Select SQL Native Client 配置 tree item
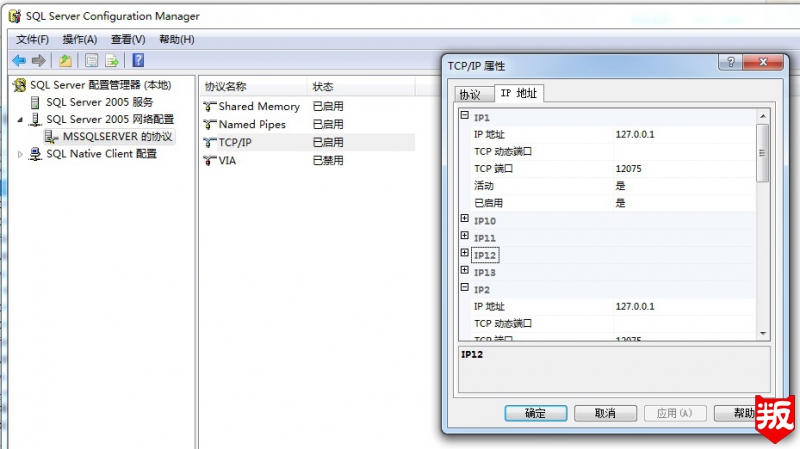The height and width of the screenshot is (449, 800). point(101,154)
